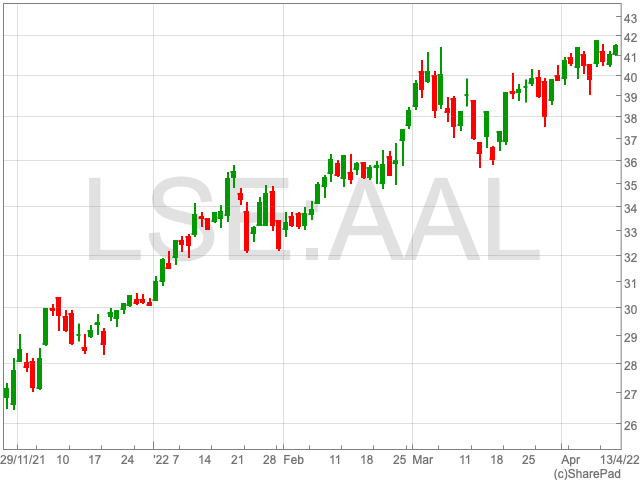Click the 38 price label on the price axis
Screen dimensions: 640x480
[630, 118]
